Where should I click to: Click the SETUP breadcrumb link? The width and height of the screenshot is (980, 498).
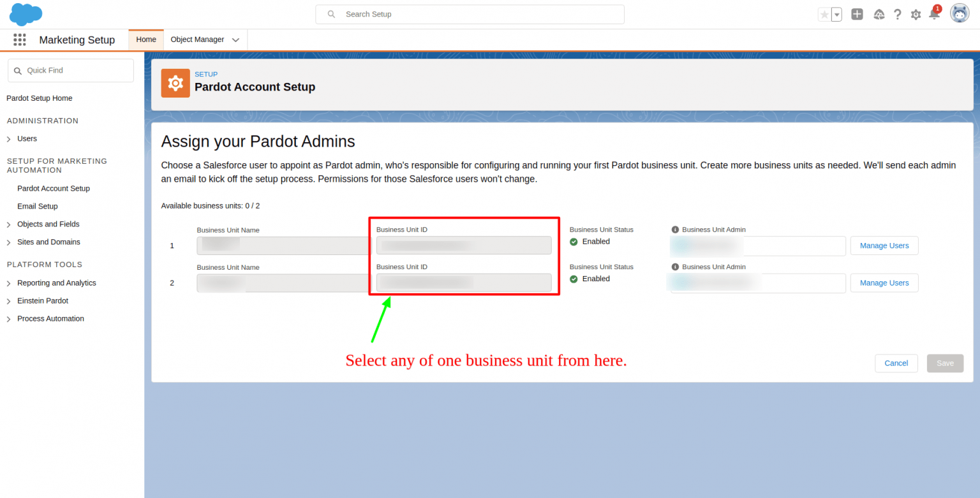coord(206,75)
